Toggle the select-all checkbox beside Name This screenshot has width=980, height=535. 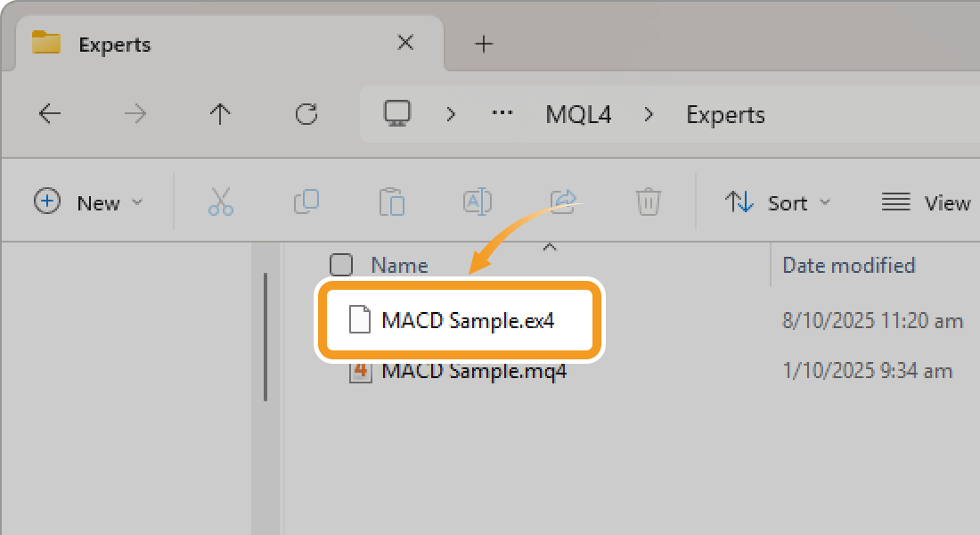340,265
